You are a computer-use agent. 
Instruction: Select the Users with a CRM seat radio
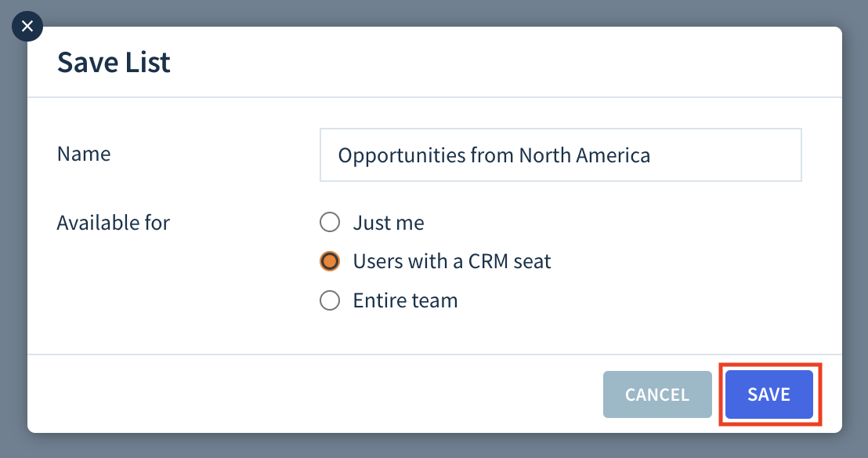329,261
